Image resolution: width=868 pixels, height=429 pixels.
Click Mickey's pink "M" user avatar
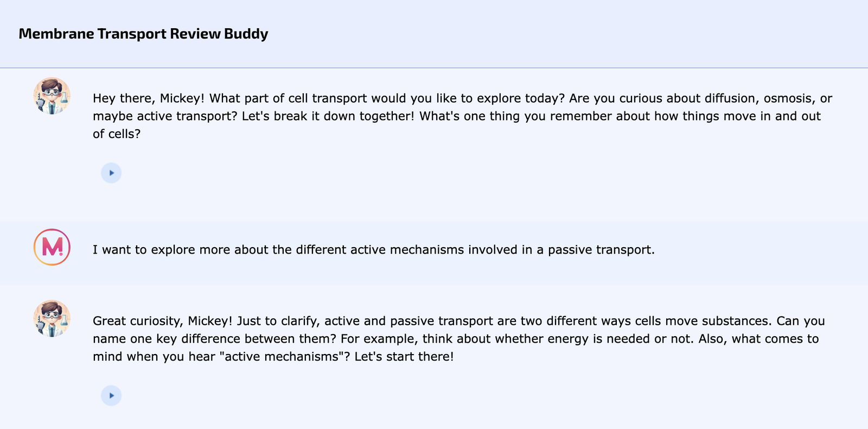(x=52, y=247)
